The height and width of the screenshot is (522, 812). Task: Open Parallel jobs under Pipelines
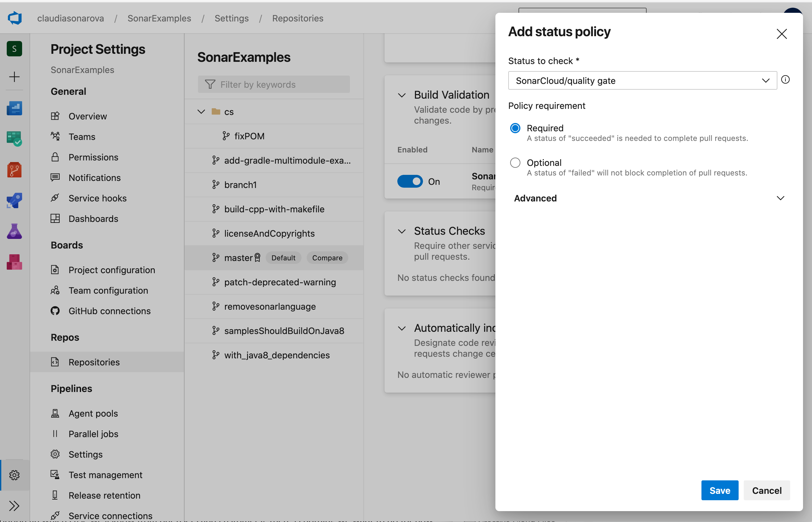[x=93, y=434]
